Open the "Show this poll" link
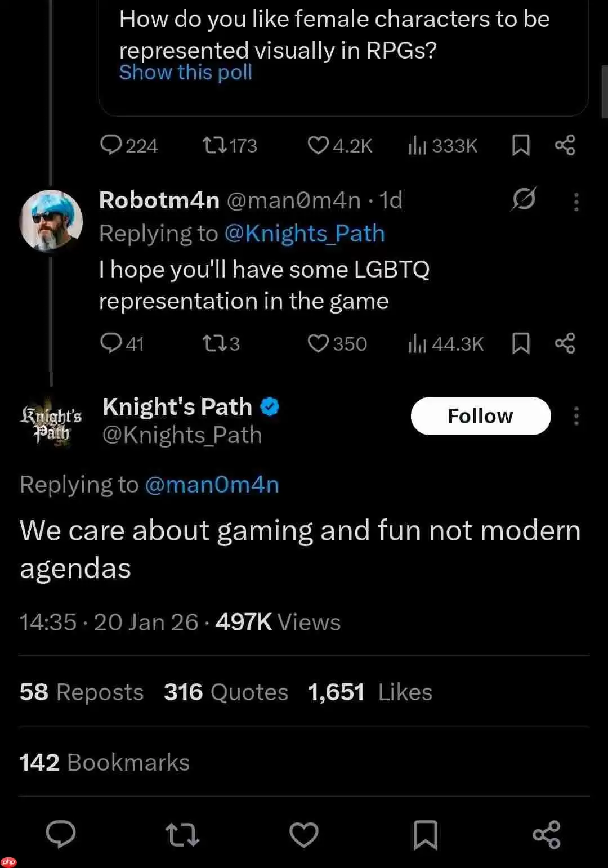608x868 pixels. point(186,73)
